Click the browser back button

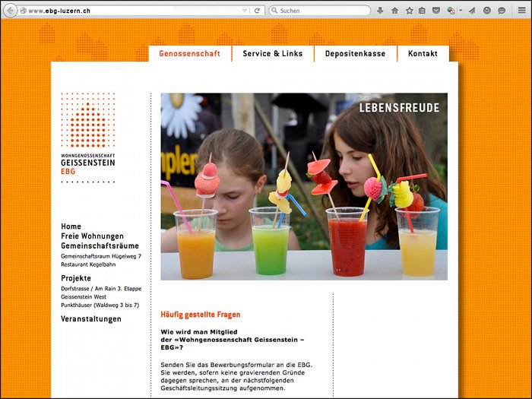coord(11,11)
